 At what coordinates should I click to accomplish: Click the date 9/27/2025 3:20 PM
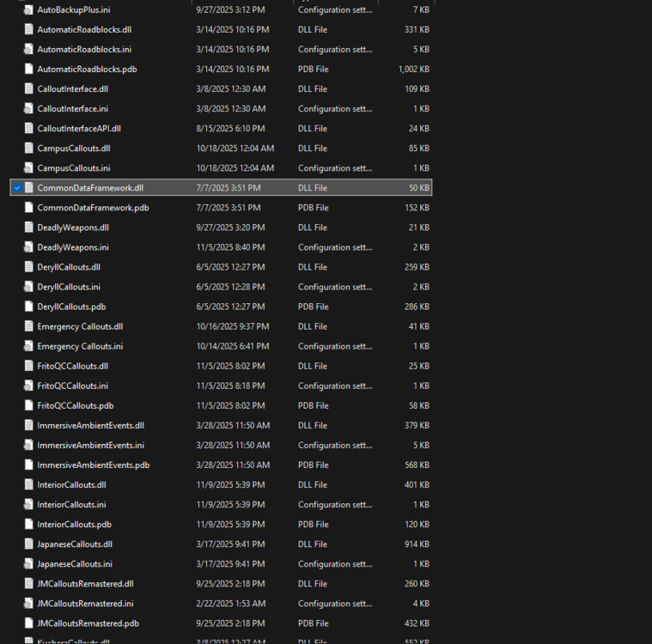pos(230,228)
